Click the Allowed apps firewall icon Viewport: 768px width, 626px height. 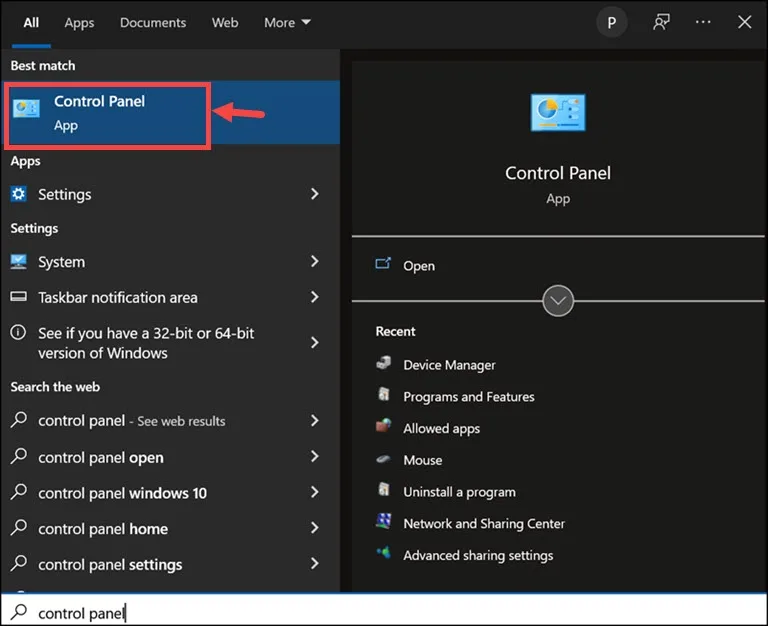[x=384, y=426]
